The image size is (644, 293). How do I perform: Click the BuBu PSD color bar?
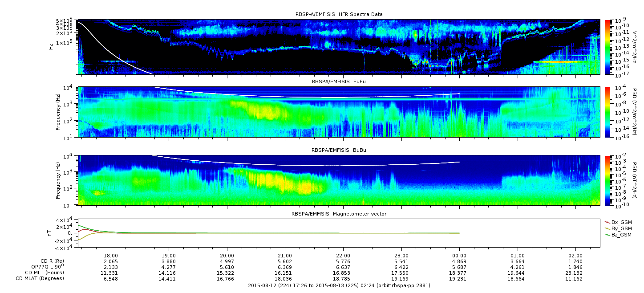(608, 180)
